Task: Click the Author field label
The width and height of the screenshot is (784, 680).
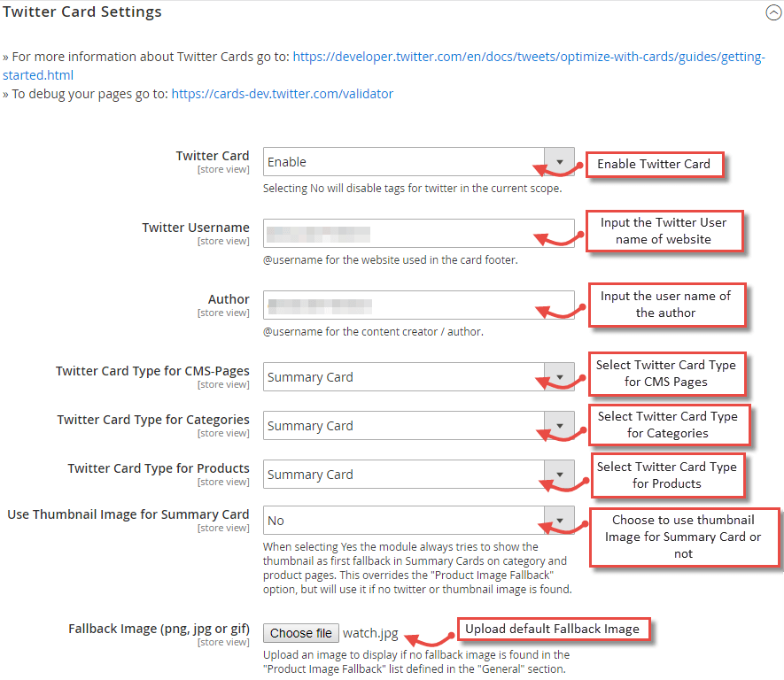Action: [x=229, y=298]
